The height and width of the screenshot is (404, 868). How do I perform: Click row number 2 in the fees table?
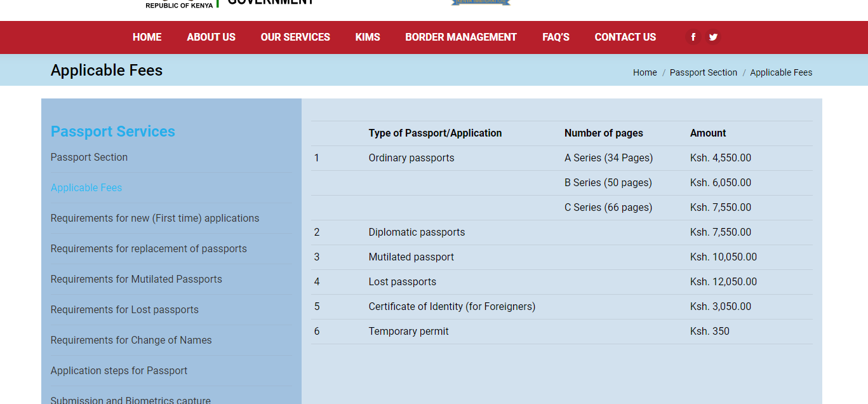click(x=317, y=232)
